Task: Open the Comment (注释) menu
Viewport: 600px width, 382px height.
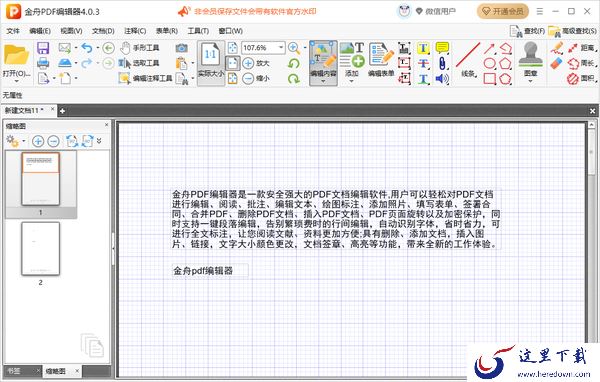Action: pos(135,31)
